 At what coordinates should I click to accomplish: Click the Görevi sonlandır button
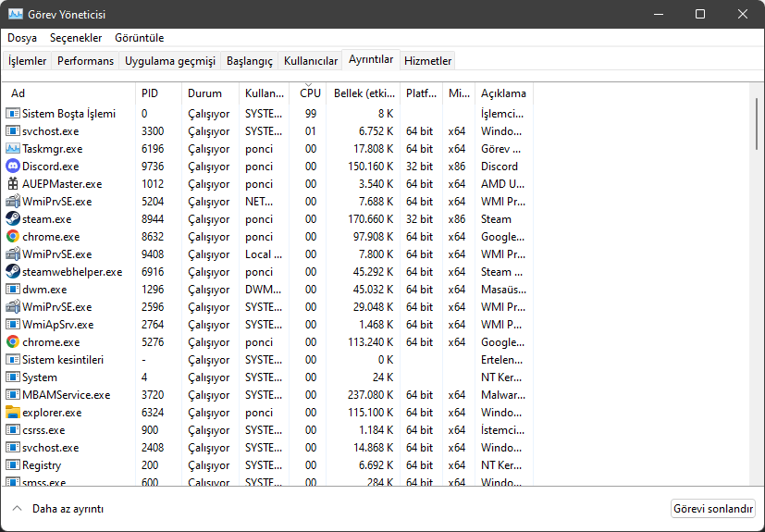pos(713,509)
